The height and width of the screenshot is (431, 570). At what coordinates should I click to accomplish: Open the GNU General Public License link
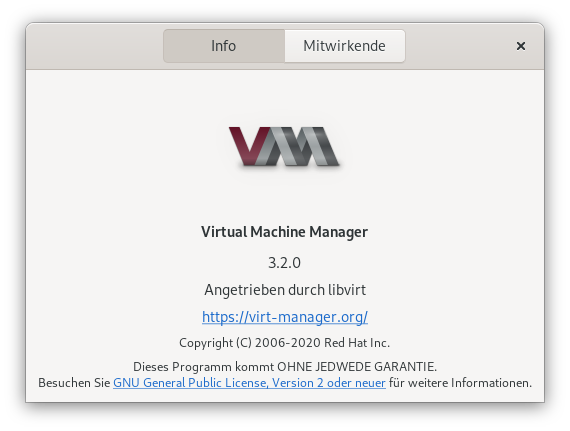[249, 383]
